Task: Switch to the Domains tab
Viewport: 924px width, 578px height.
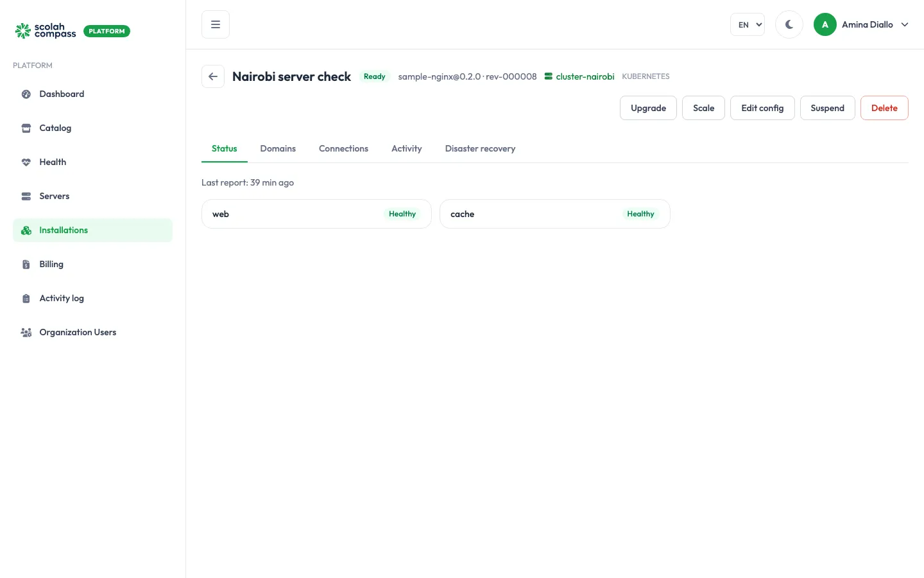Action: (x=278, y=148)
